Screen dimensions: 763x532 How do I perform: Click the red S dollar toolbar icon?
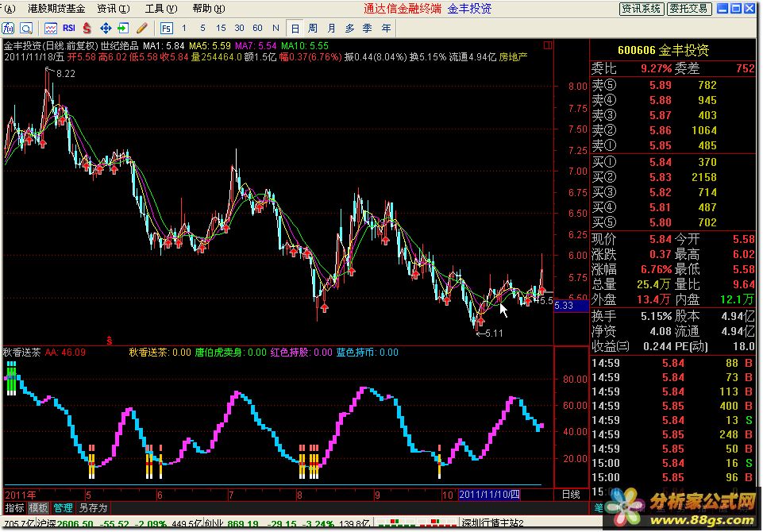pos(87,29)
